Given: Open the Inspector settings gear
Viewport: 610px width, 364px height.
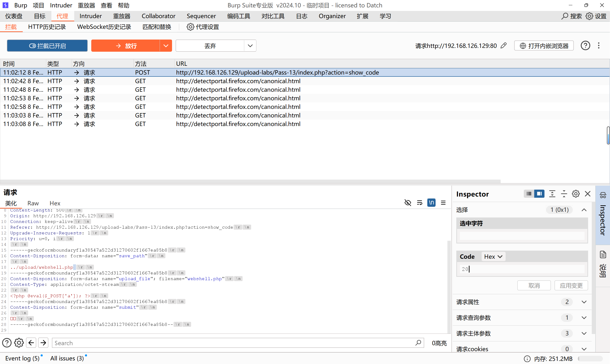Looking at the screenshot, I should [576, 194].
